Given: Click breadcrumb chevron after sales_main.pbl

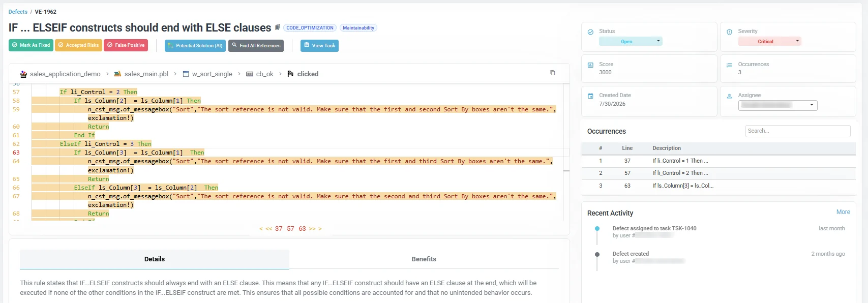Looking at the screenshot, I should (x=175, y=74).
